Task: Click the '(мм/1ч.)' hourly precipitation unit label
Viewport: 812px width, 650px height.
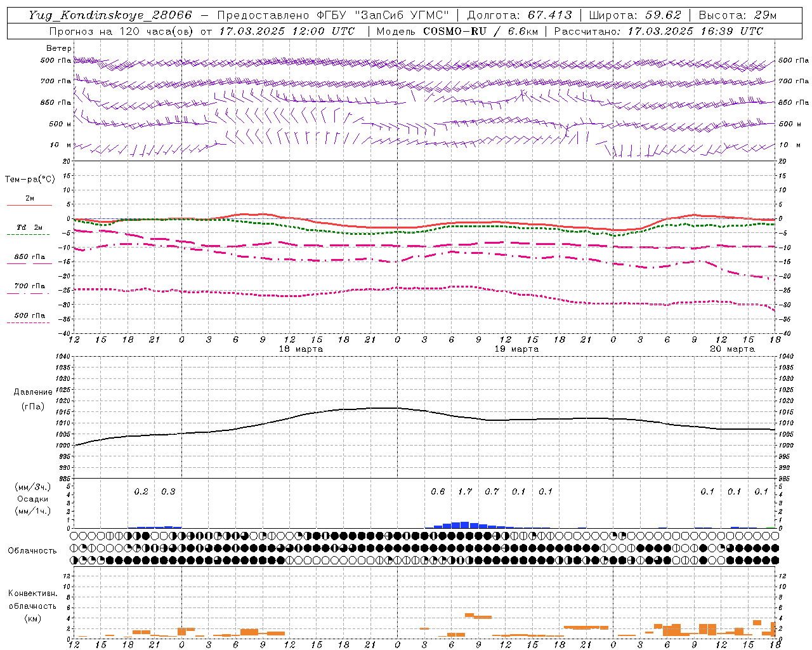Action: [33, 511]
